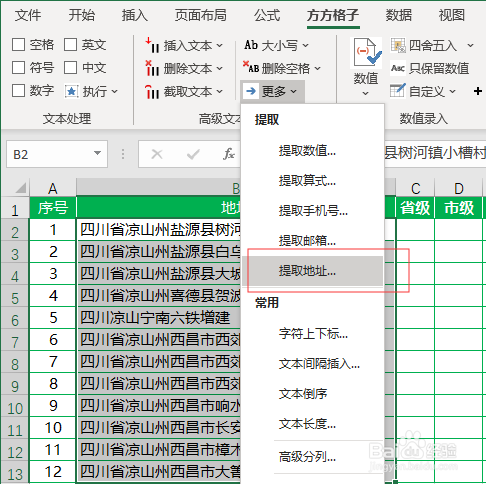Screen dimensions: 486x484
Task: Expand the 大小写 dropdown arrow
Action: 305,45
